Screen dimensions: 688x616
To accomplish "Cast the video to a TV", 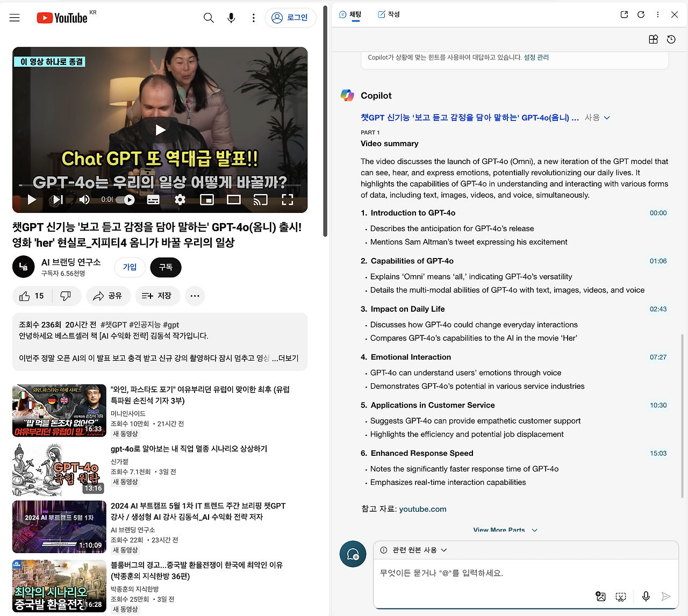I will tap(261, 200).
